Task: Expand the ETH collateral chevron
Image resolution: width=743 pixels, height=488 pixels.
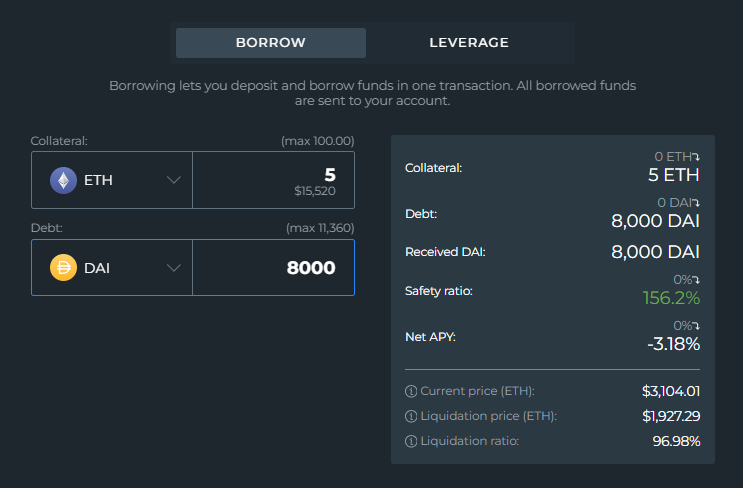Action: click(174, 180)
